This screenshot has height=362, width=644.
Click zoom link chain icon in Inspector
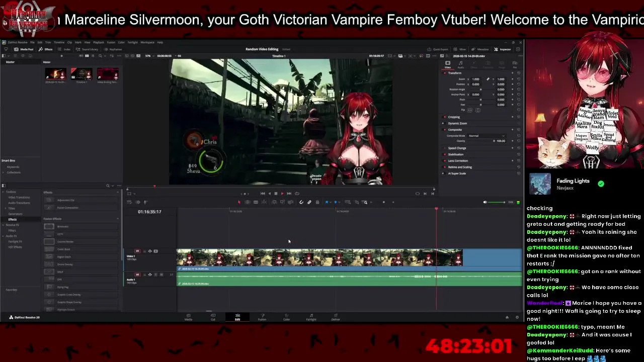point(488,79)
